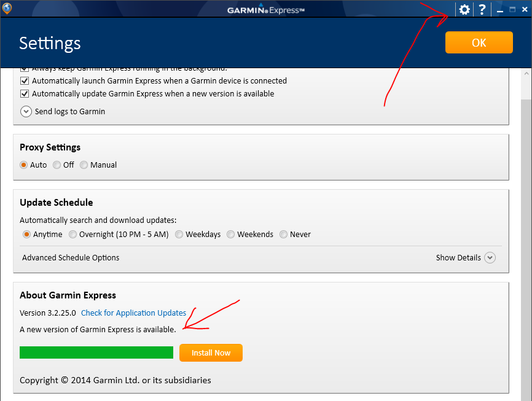Click the About Garmin Express heading
The image size is (532, 401).
(x=68, y=295)
